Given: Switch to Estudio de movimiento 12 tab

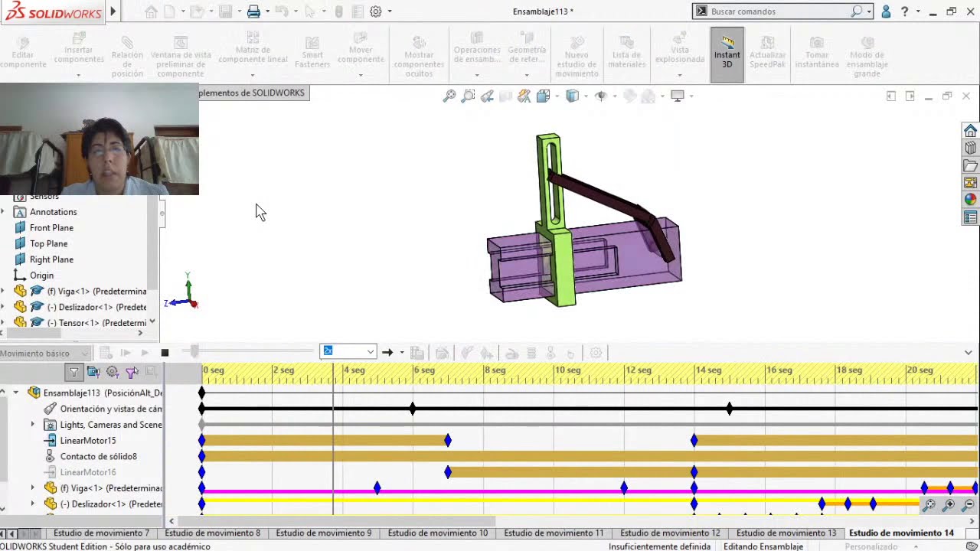Looking at the screenshot, I should (670, 533).
